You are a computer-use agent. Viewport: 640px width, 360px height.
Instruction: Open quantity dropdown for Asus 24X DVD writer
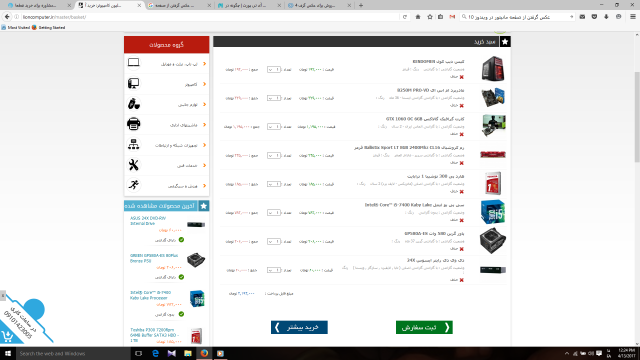[274, 270]
